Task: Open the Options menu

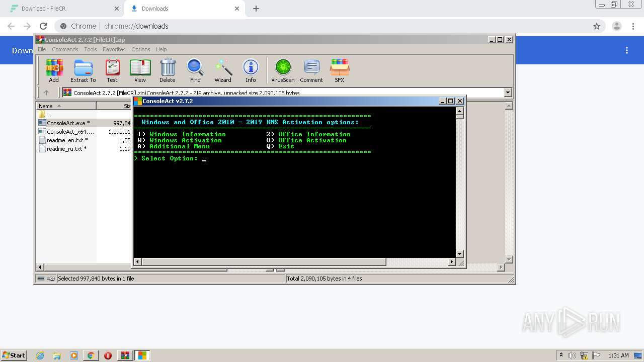Action: pos(141,49)
